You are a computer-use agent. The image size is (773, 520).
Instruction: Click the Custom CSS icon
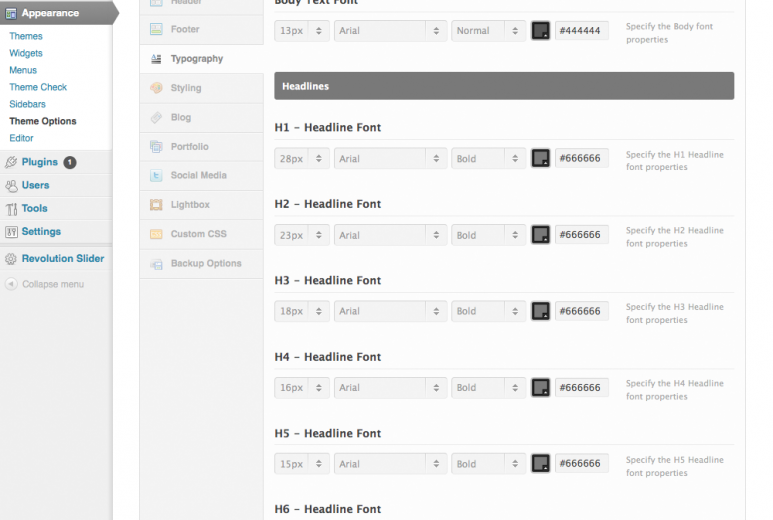click(156, 234)
